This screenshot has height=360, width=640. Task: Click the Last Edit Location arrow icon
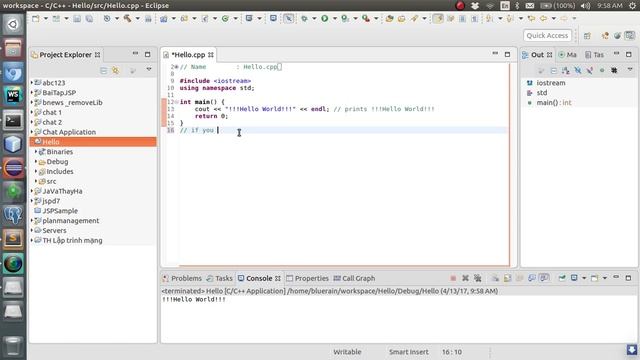(x=531, y=18)
